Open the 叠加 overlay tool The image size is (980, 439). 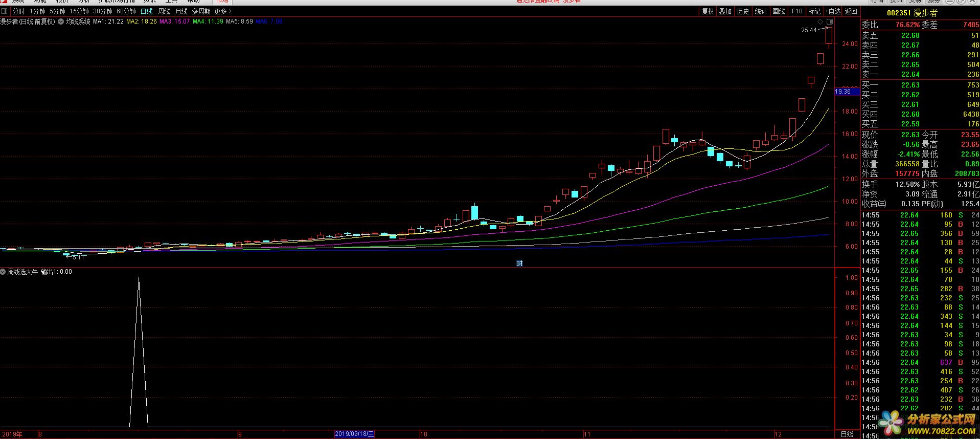[725, 11]
